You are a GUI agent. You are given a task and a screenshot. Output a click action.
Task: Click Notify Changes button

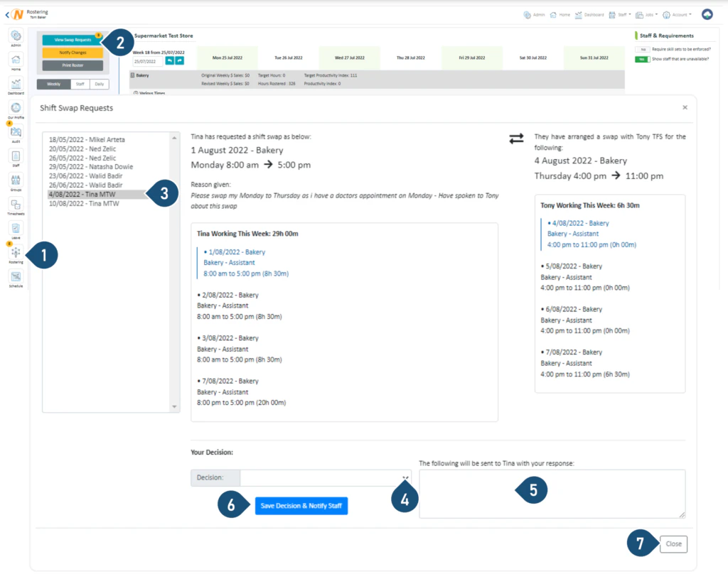tap(73, 53)
